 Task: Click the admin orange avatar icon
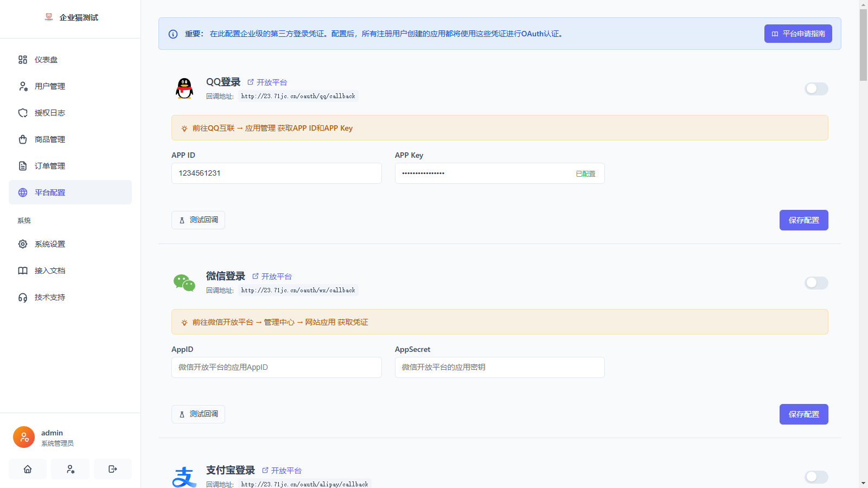(x=24, y=437)
